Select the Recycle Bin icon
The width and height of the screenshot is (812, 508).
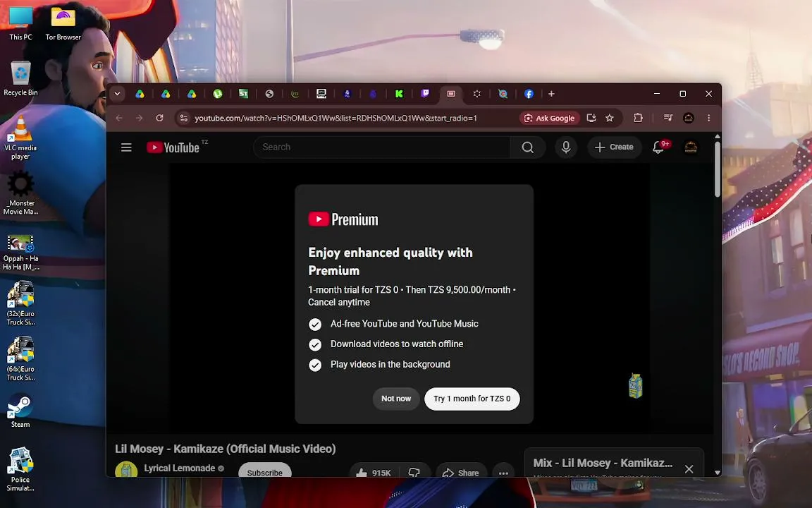click(x=20, y=78)
